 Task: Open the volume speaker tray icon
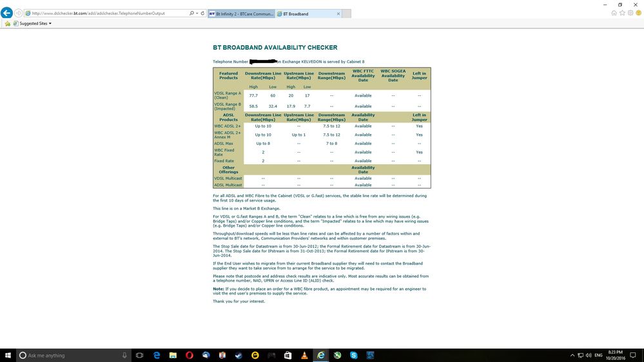click(589, 356)
